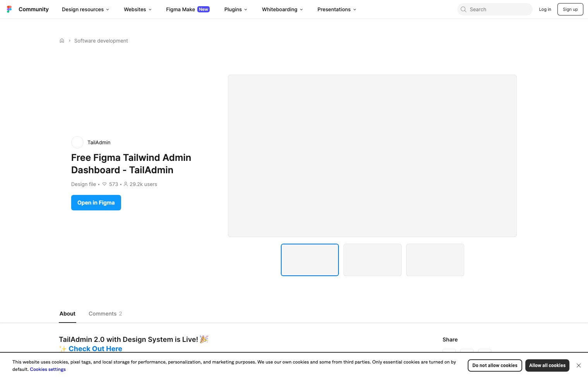Click the Figma logo icon
This screenshot has height=379, width=588.
[x=9, y=9]
